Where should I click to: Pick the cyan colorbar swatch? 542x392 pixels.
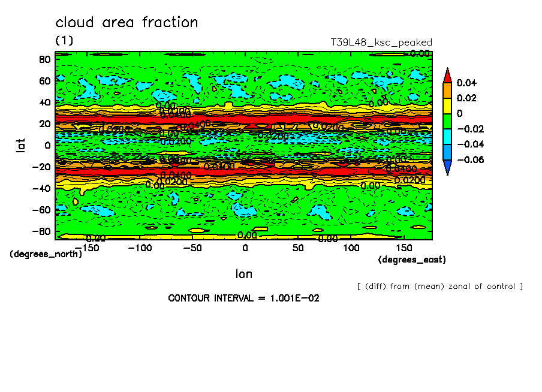447,137
